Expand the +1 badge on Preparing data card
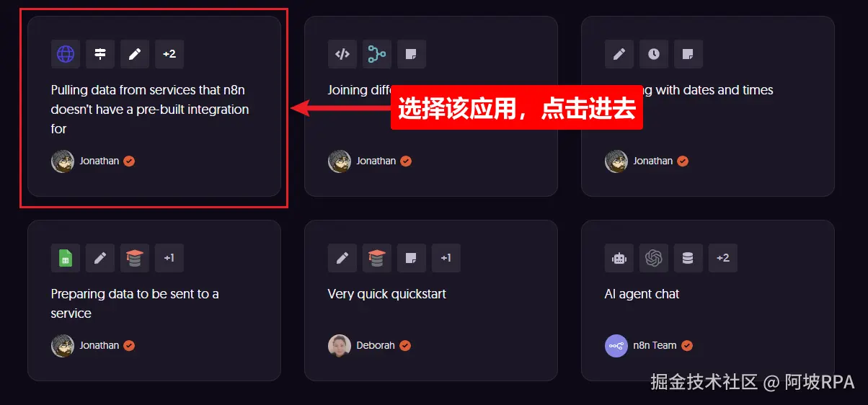 169,258
